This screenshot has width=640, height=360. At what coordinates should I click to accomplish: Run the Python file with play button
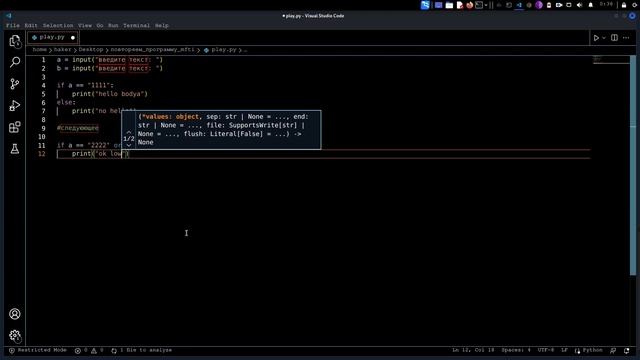pyautogui.click(x=596, y=38)
